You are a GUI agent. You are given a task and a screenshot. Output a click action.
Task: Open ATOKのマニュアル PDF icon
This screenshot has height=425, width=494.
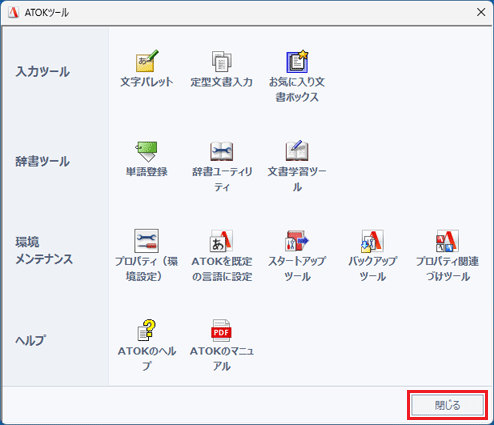[x=221, y=330]
